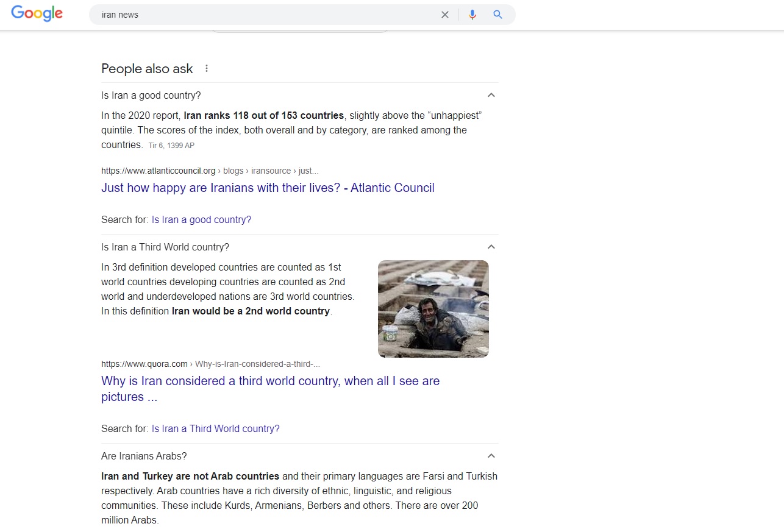Click the date Tir 6, 1399 AP
Viewport: 784px width, 532px height.
(171, 146)
